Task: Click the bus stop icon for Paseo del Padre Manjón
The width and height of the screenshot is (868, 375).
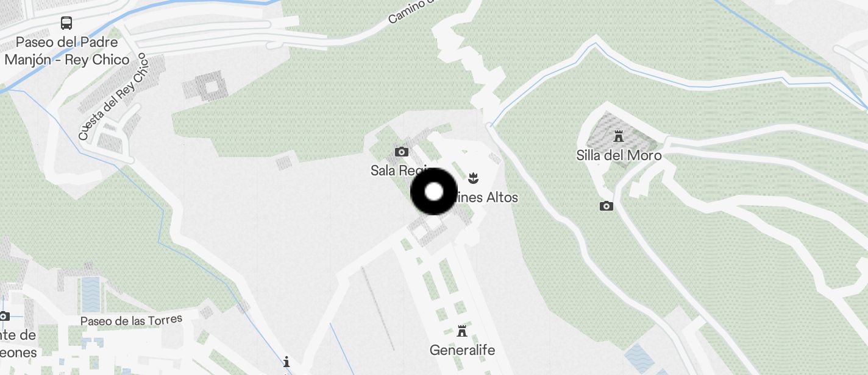Action: point(66,24)
